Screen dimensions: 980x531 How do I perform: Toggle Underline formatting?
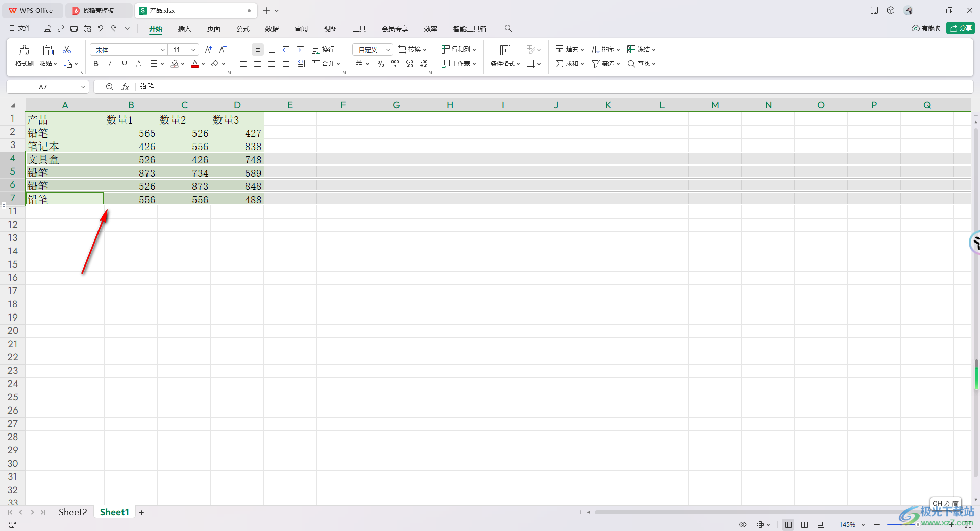(124, 64)
